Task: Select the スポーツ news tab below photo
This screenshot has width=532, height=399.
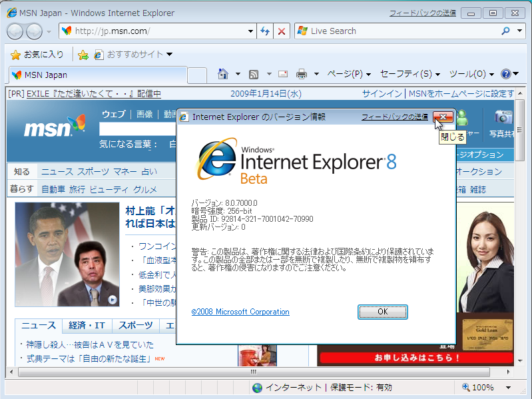Action: pyautogui.click(x=135, y=325)
